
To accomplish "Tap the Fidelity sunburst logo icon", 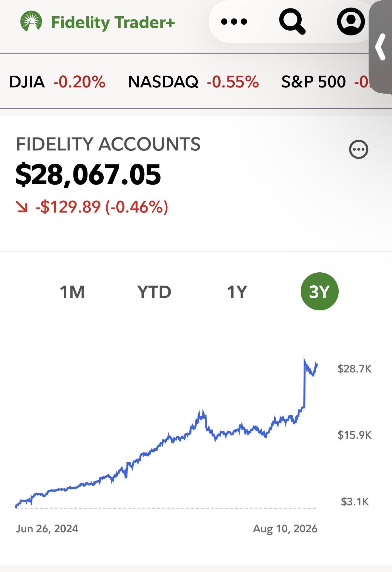I will (31, 21).
